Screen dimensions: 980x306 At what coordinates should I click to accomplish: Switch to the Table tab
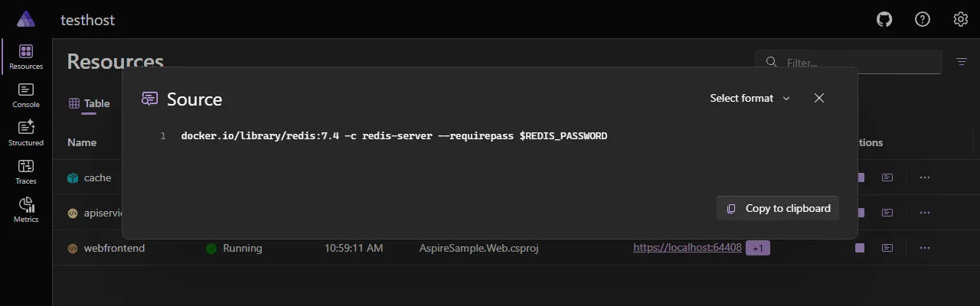[x=90, y=103]
